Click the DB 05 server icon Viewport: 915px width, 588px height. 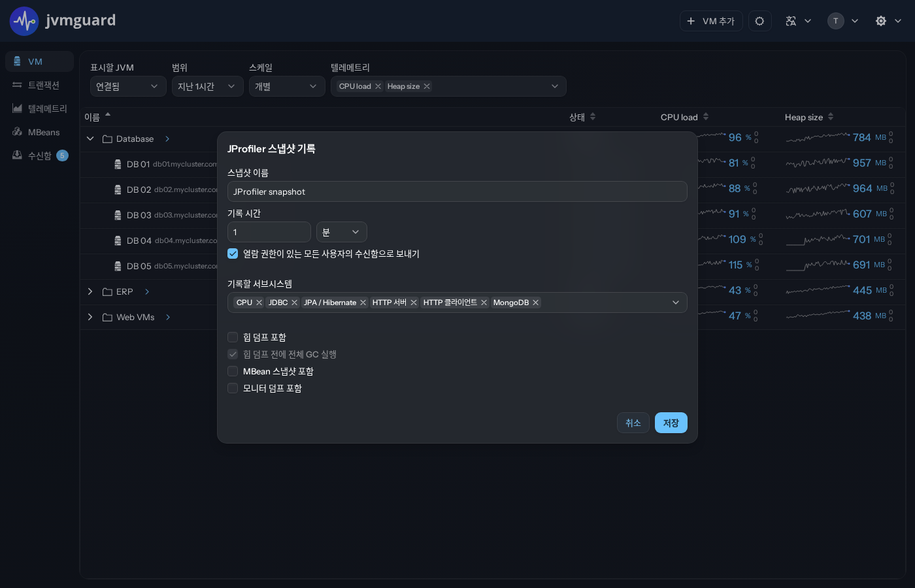click(118, 266)
